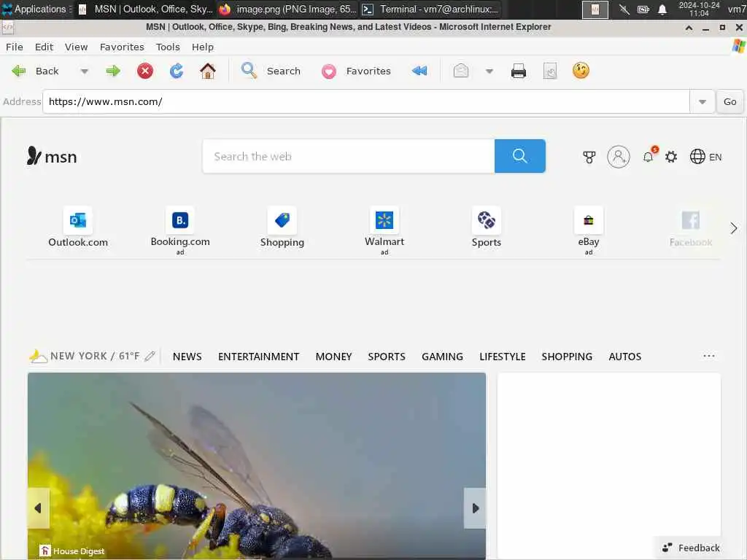Expand the address bar history dropdown
This screenshot has width=747, height=560.
point(703,101)
